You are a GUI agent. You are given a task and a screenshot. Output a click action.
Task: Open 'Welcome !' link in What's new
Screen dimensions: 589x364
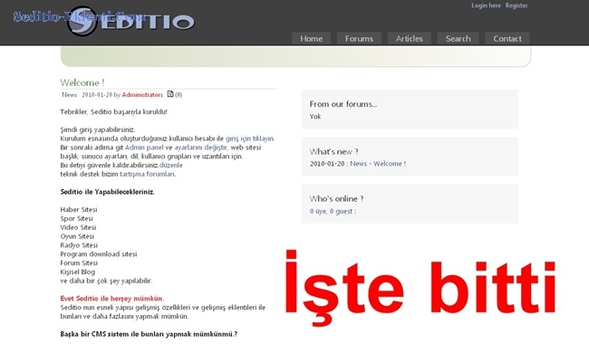390,164
